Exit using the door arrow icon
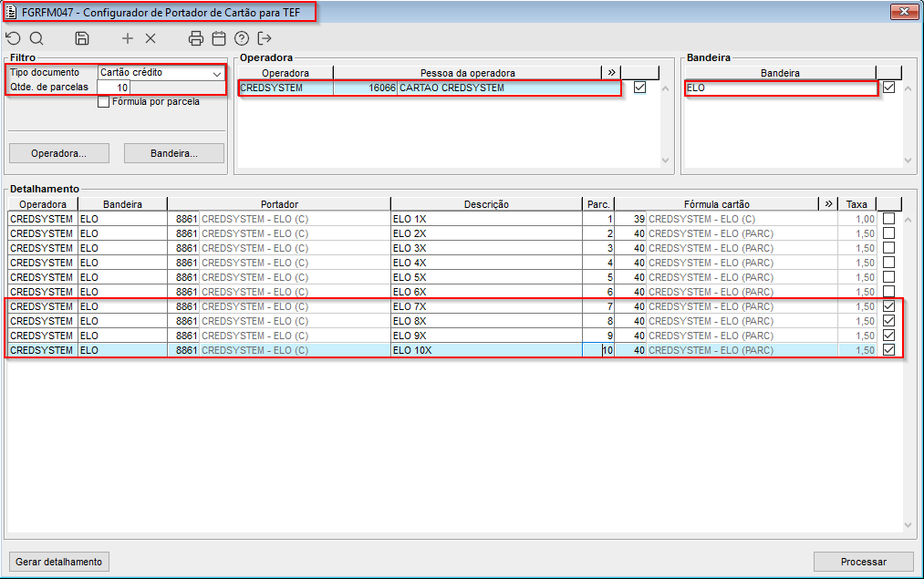 coord(265,38)
